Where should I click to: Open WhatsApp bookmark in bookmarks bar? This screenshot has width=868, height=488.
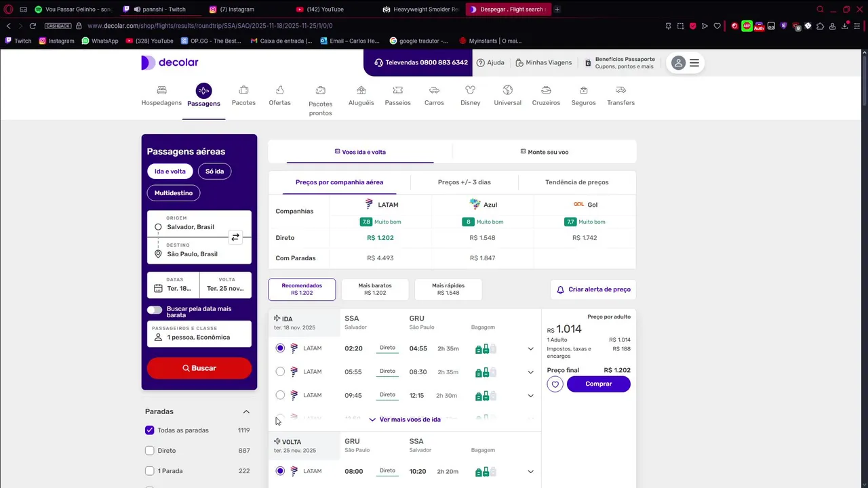click(100, 41)
